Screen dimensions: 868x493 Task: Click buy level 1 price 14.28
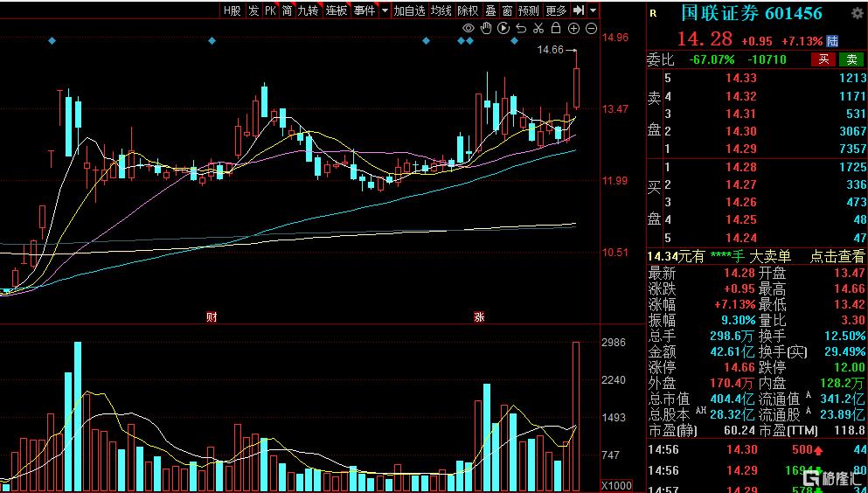click(741, 167)
